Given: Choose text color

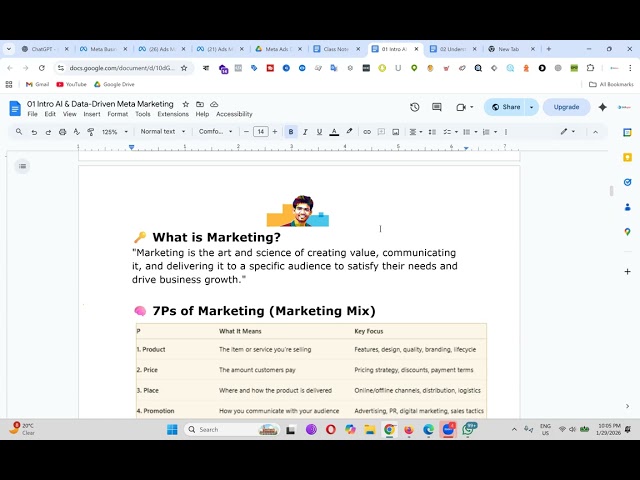Looking at the screenshot, I should [334, 131].
